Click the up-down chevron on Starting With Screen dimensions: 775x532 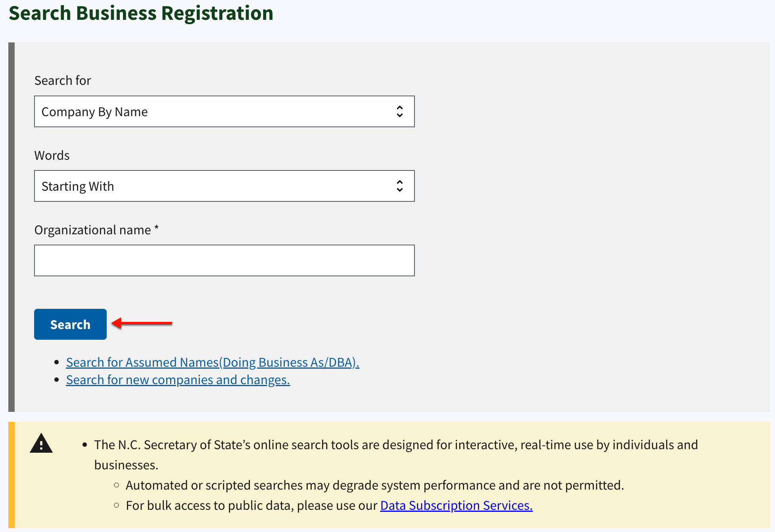tap(400, 186)
